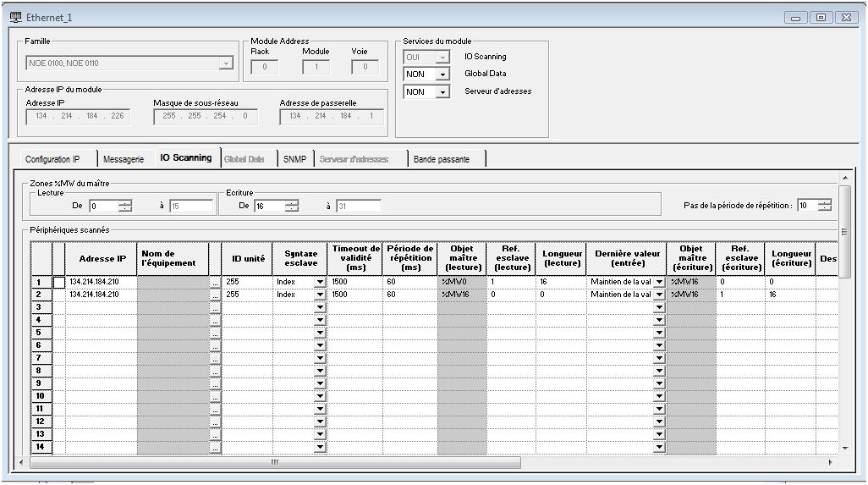Switch to the Bande passante tab
The height and width of the screenshot is (485, 868).
coord(442,159)
